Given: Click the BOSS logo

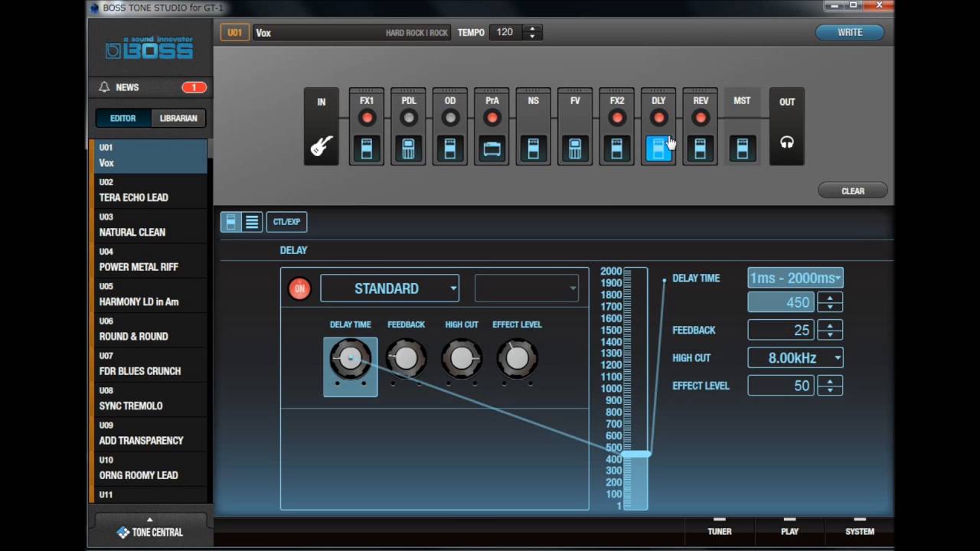Looking at the screenshot, I should pyautogui.click(x=150, y=48).
